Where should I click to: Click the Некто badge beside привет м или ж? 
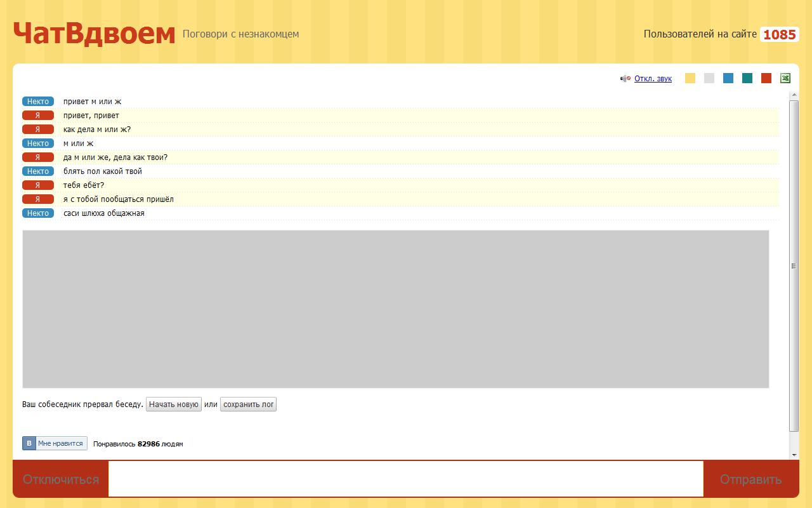(x=38, y=102)
